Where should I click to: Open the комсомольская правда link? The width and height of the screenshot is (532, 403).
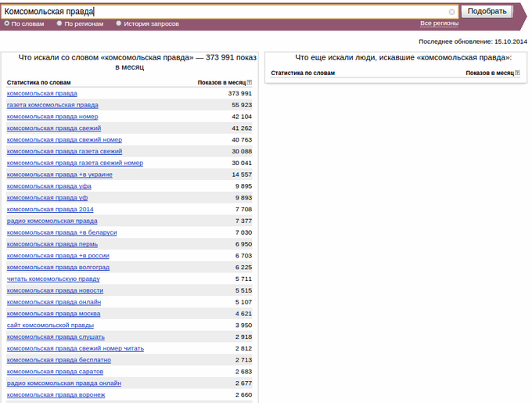(x=42, y=93)
